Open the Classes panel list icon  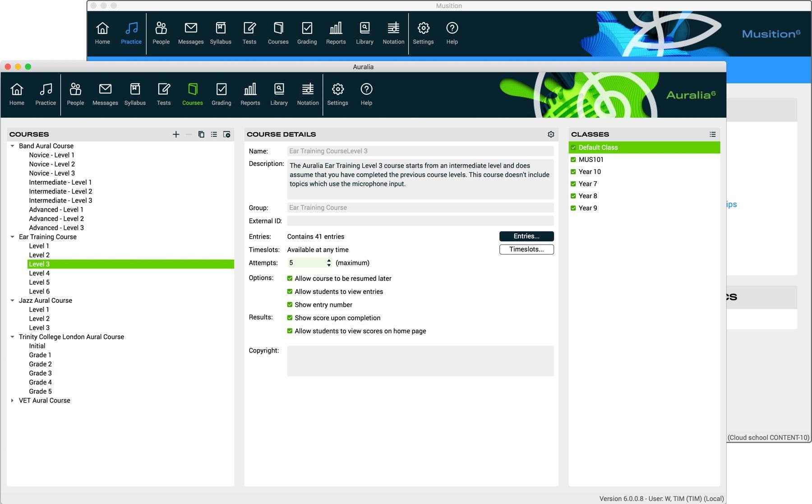coord(712,134)
